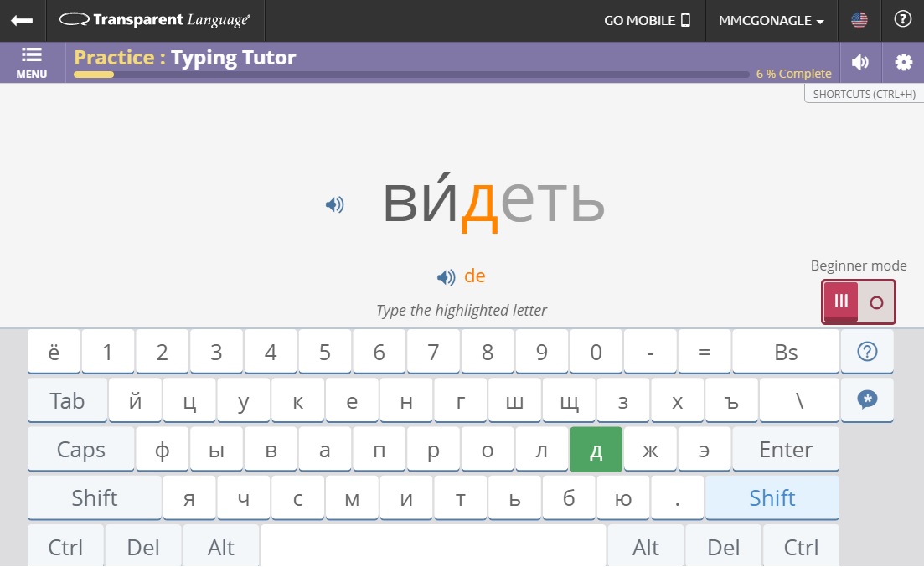Go back using the left arrow

click(21, 19)
